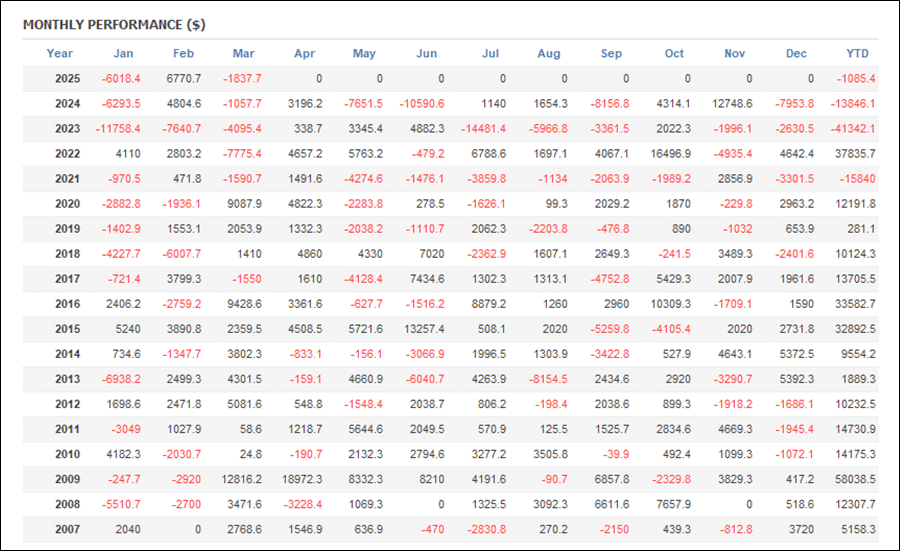This screenshot has width=900, height=551.
Task: Click the Monthly Performance ($) heading
Action: 114,25
